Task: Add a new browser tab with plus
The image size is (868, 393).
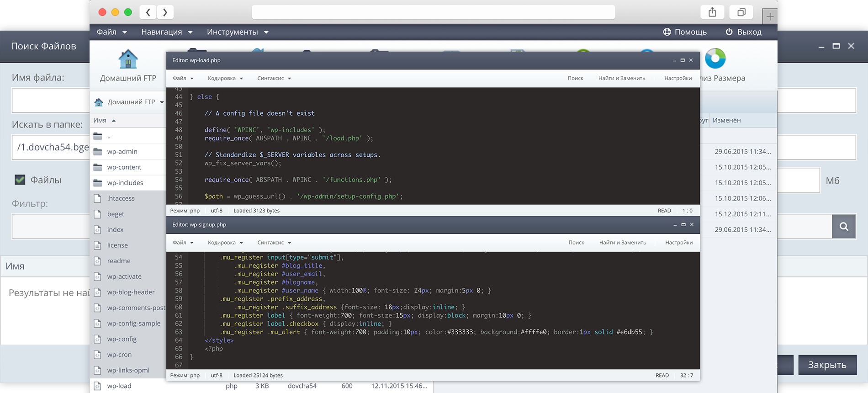Action: (x=770, y=16)
